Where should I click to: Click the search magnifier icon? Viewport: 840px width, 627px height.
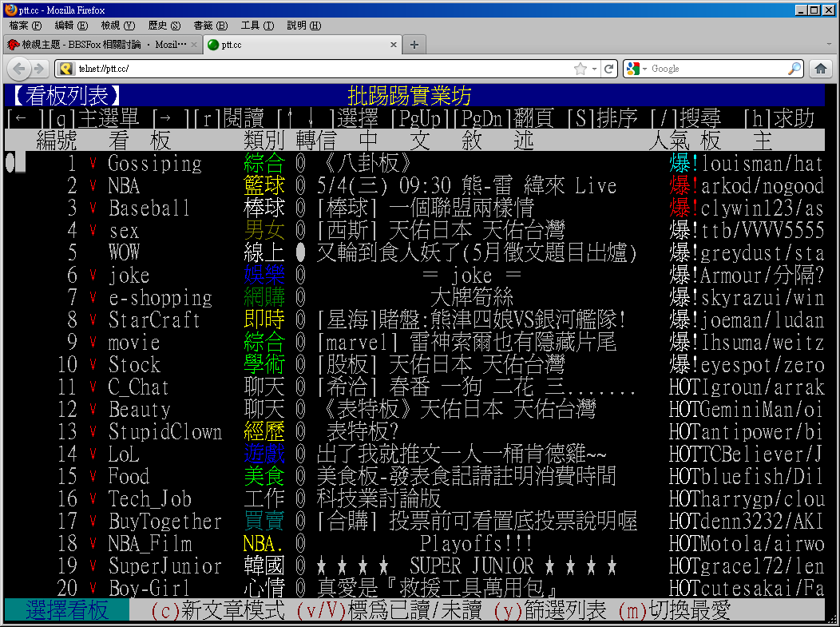point(794,69)
